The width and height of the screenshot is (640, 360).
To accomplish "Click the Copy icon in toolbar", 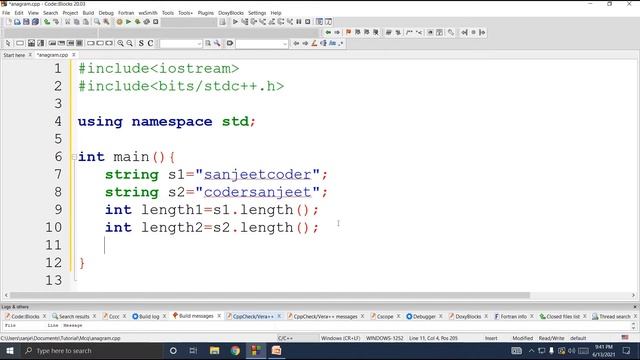I will pos(77,22).
